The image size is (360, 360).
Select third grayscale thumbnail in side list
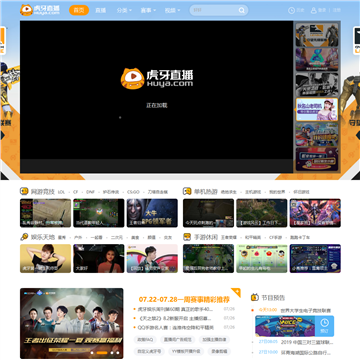tap(317, 84)
